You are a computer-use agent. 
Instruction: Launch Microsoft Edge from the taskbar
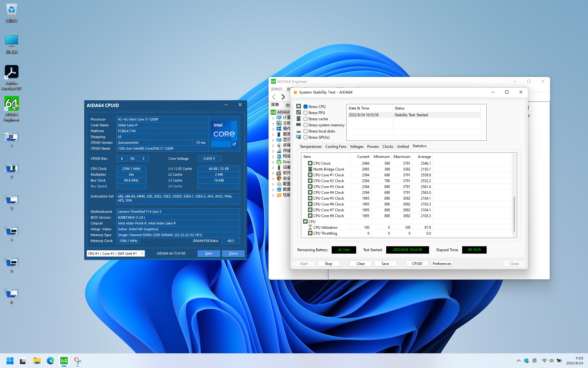pyautogui.click(x=51, y=361)
